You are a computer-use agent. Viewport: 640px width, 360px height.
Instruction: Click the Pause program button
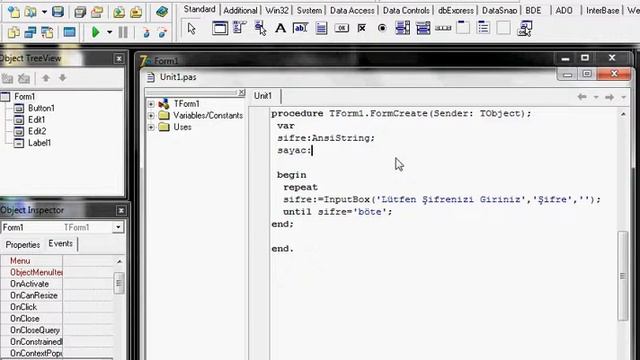tap(123, 32)
